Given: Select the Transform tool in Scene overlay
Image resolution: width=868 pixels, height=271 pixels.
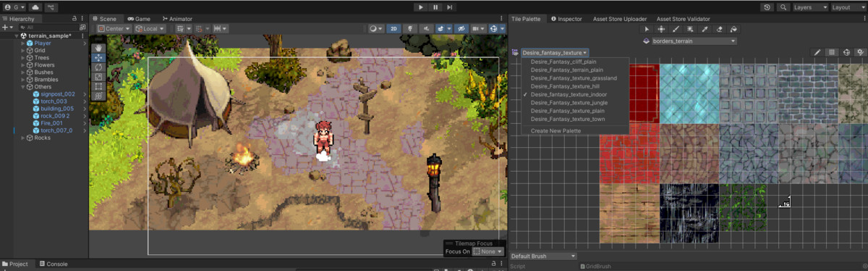Looking at the screenshot, I should coord(98,96).
